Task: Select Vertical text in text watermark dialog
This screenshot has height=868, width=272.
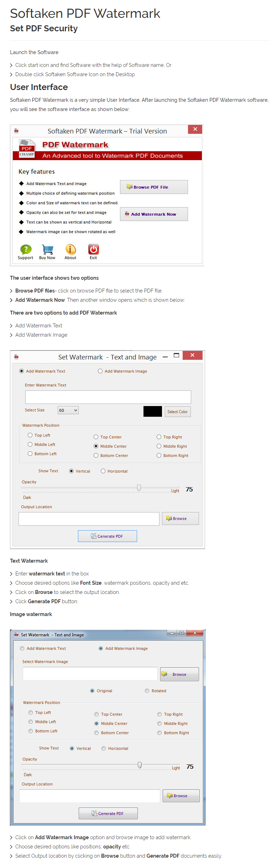Action: click(x=72, y=471)
